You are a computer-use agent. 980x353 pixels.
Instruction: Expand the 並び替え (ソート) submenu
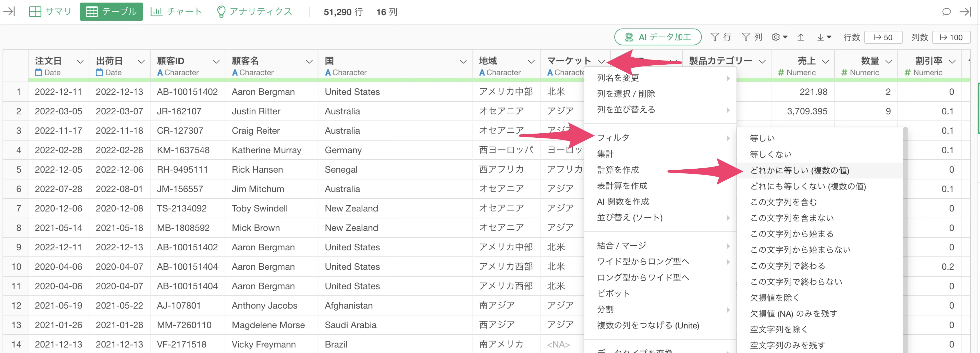point(630,217)
